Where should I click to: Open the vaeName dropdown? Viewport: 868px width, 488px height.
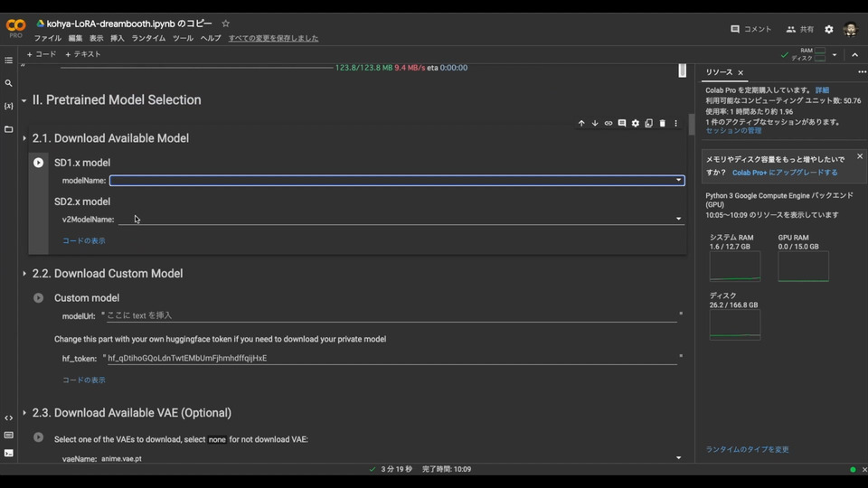[x=392, y=458]
